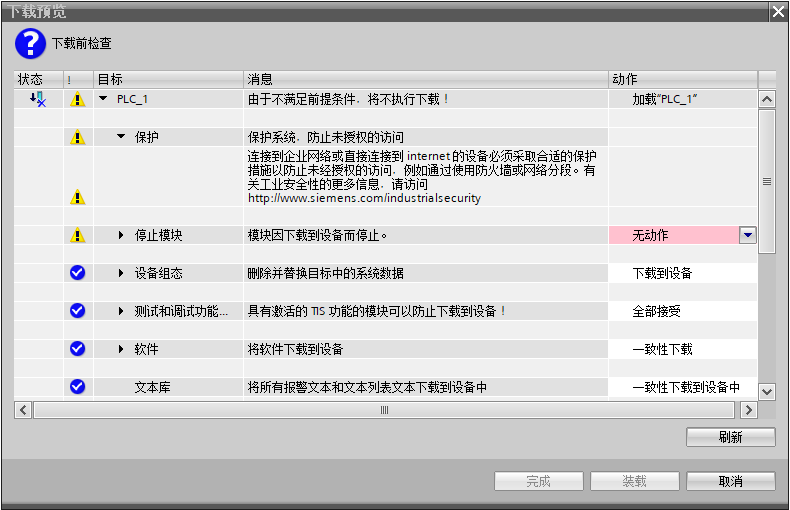Click the 装载 load button
The height and width of the screenshot is (510, 790).
635,481
